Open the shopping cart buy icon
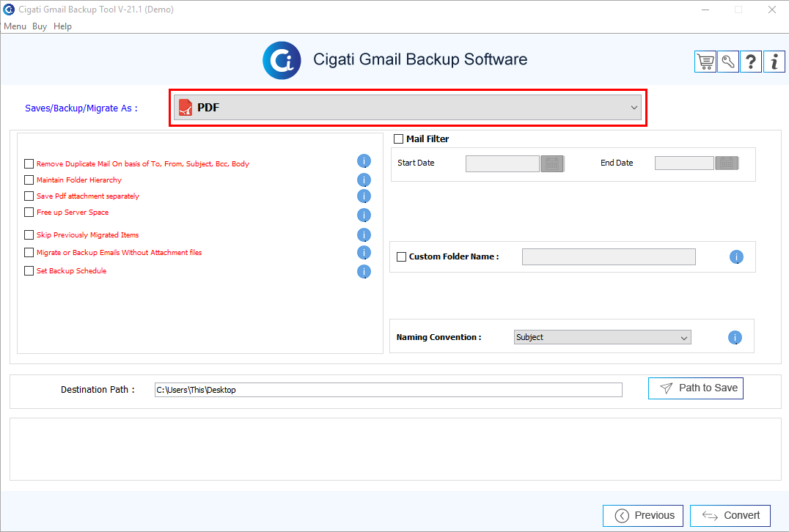This screenshot has height=532, width=789. point(705,62)
